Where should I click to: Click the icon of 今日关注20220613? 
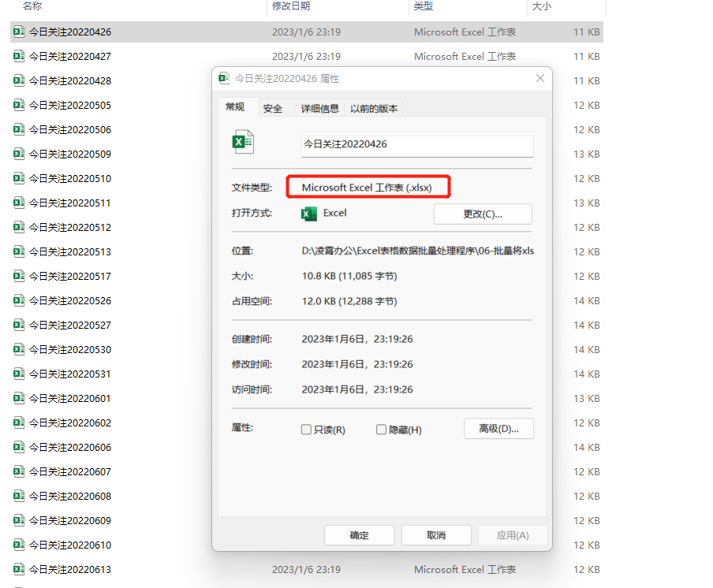[19, 570]
